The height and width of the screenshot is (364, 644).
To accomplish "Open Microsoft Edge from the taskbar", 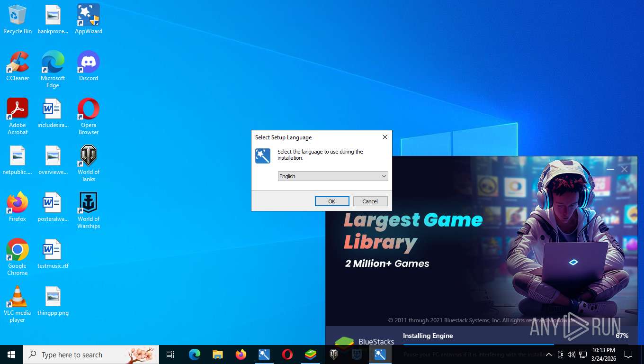I will [x=195, y=355].
